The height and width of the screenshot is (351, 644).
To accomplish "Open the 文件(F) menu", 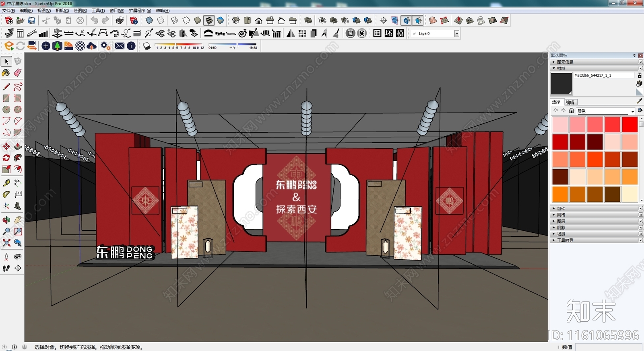I will point(8,10).
